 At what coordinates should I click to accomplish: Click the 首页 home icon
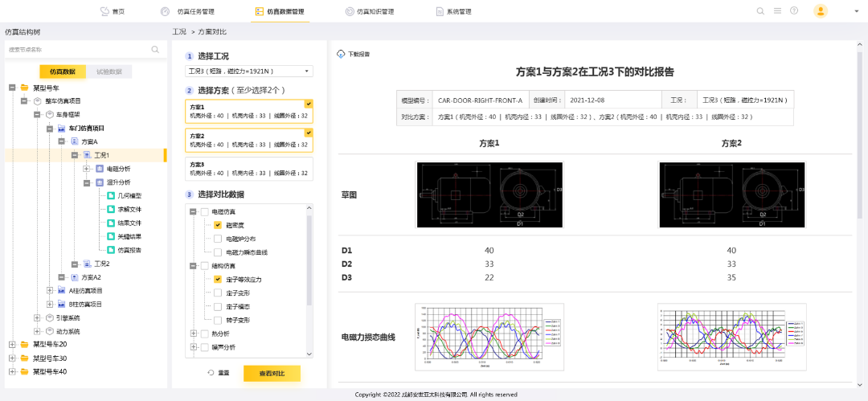pyautogui.click(x=104, y=11)
